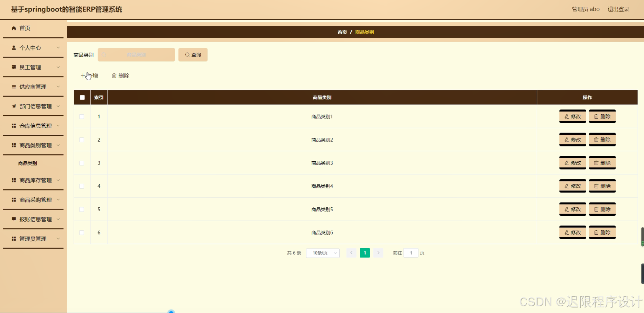The height and width of the screenshot is (313, 644).
Task: Select the 首页 home icon in sidebar
Action: [14, 28]
